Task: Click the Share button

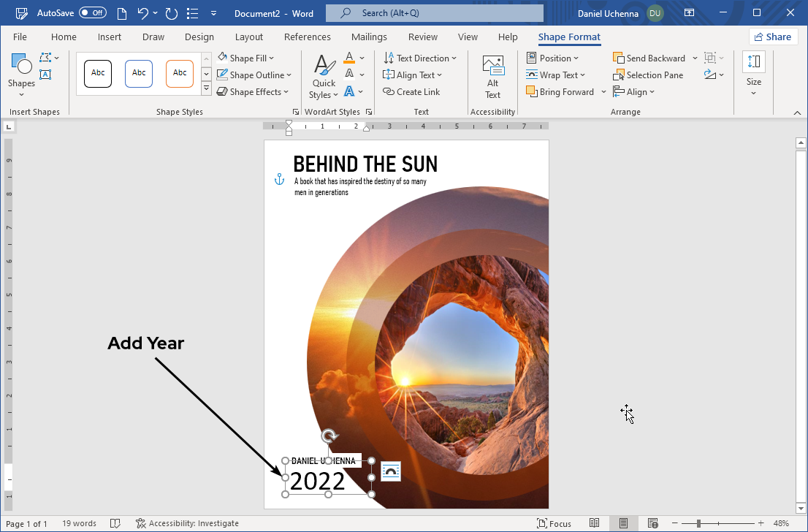Action: [x=773, y=37]
